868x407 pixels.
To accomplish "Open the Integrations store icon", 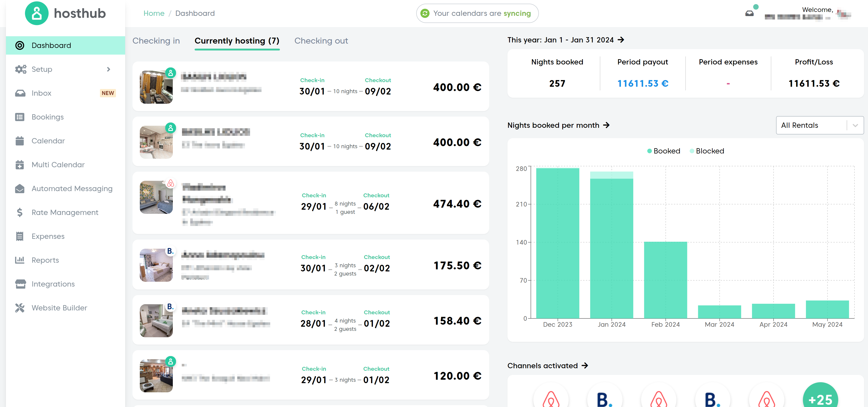I will point(20,284).
